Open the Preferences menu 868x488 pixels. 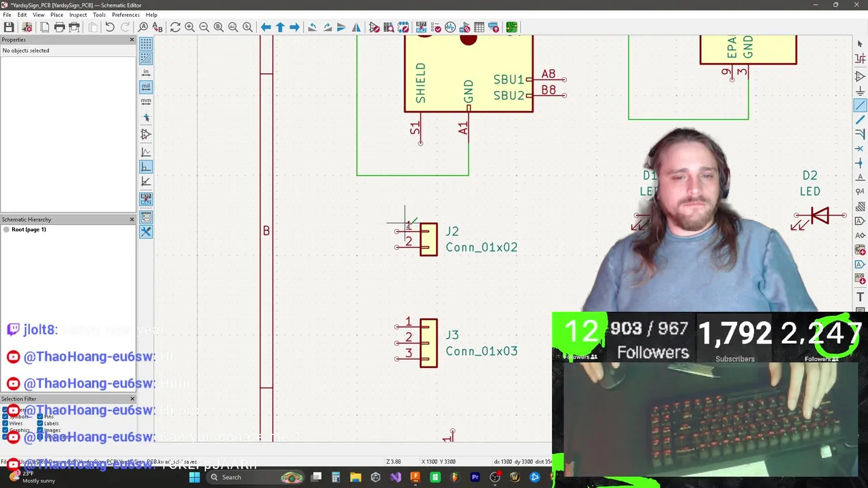(x=125, y=15)
